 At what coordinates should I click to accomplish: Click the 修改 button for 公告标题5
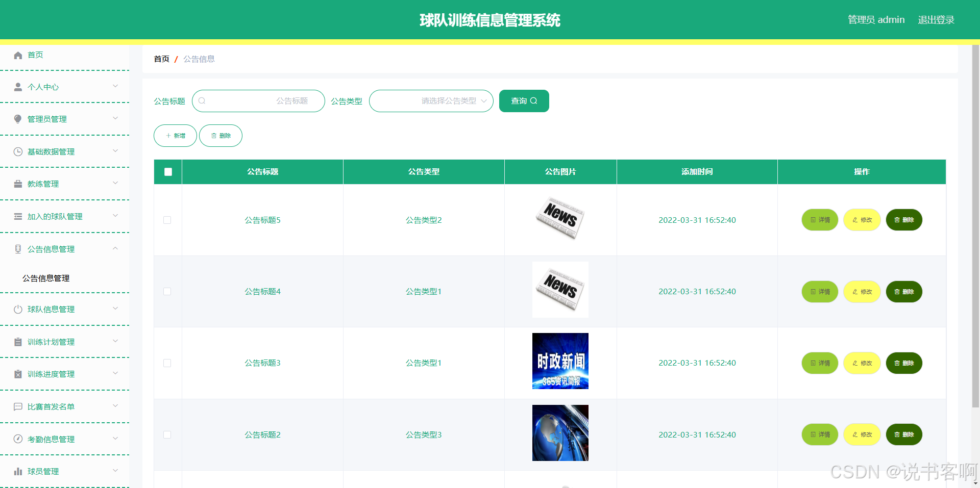(862, 220)
